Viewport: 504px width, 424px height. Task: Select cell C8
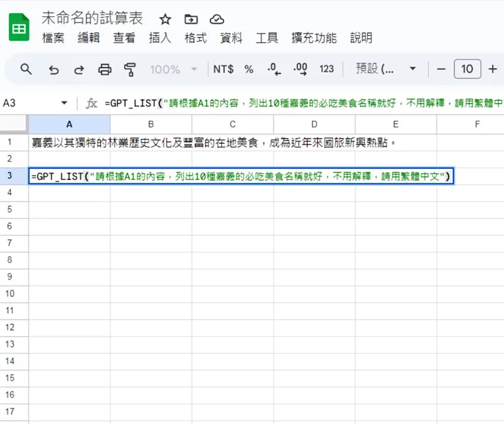(x=233, y=260)
